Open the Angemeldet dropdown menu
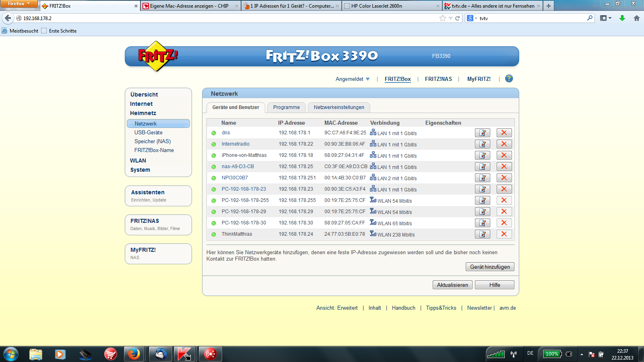 (x=353, y=79)
